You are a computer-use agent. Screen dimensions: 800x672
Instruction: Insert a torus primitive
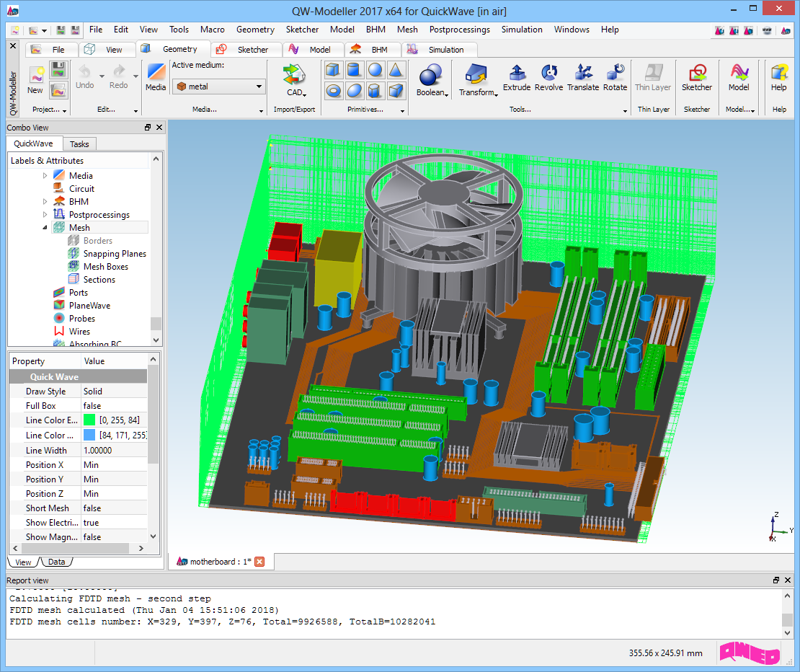click(334, 92)
